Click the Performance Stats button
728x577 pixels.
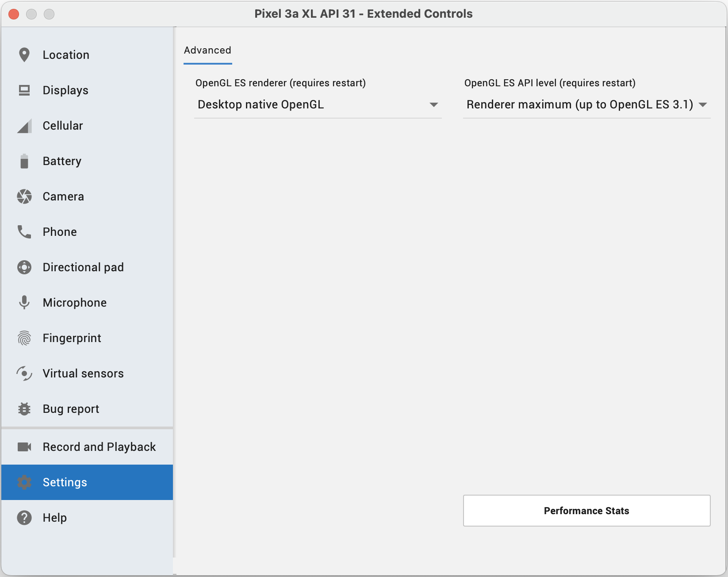click(586, 511)
